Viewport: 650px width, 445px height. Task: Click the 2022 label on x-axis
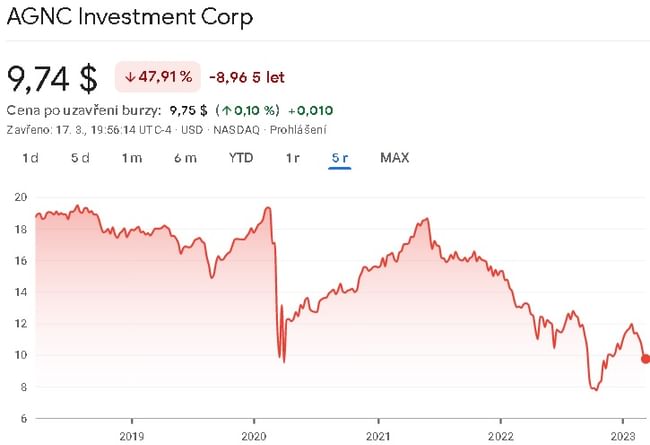[500, 436]
